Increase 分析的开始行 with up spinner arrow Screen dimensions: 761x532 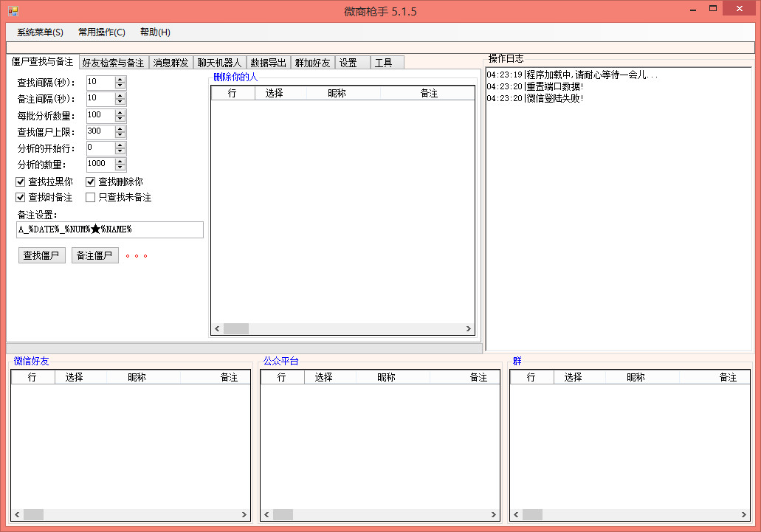tap(120, 145)
